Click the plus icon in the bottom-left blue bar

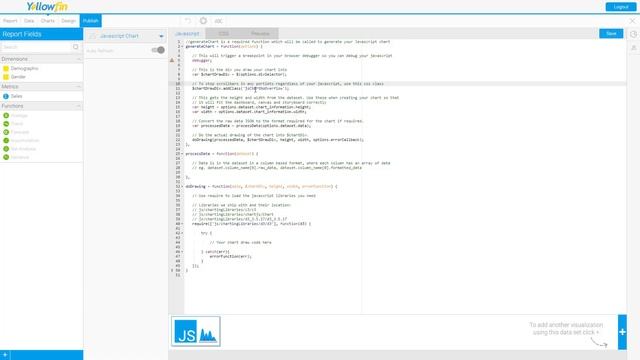pos(5,355)
